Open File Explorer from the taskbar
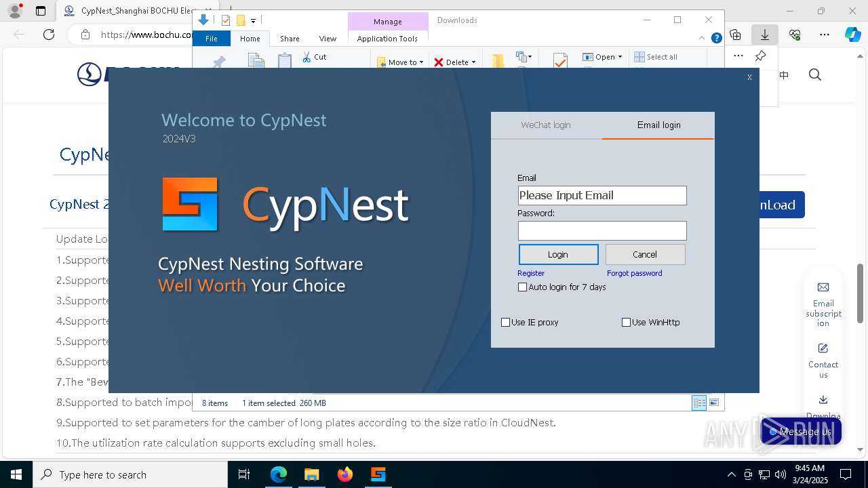Screen dimensions: 868x488 coord(312,474)
